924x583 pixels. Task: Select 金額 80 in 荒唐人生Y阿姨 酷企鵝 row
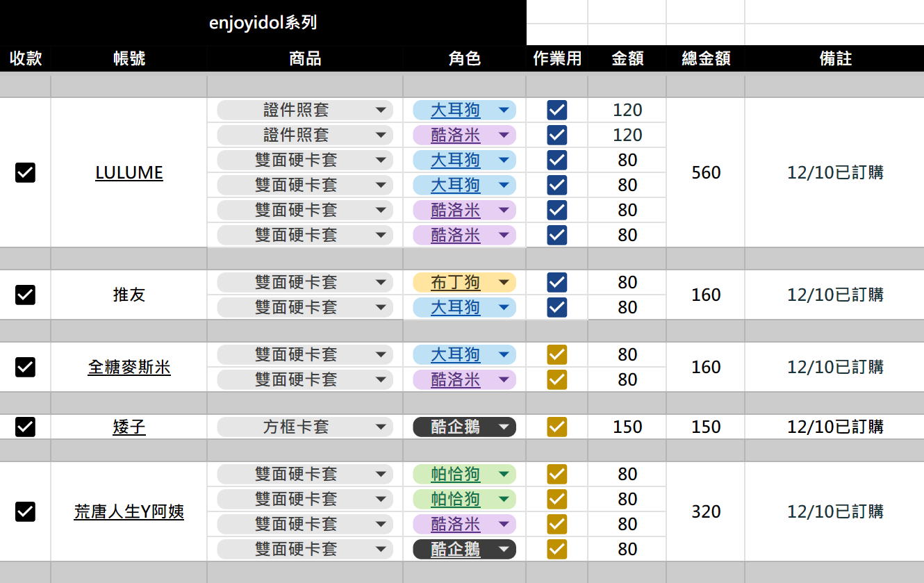[627, 549]
